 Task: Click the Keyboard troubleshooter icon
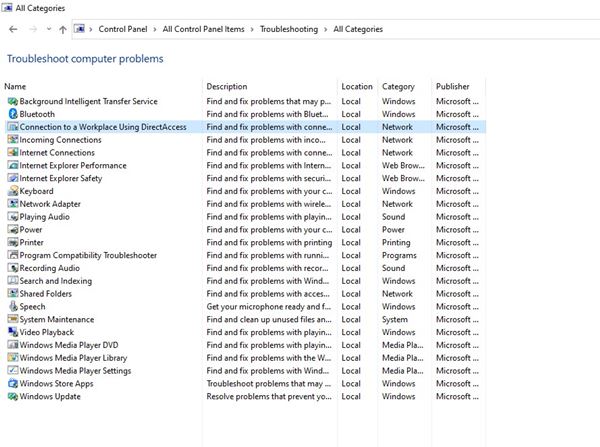click(12, 191)
